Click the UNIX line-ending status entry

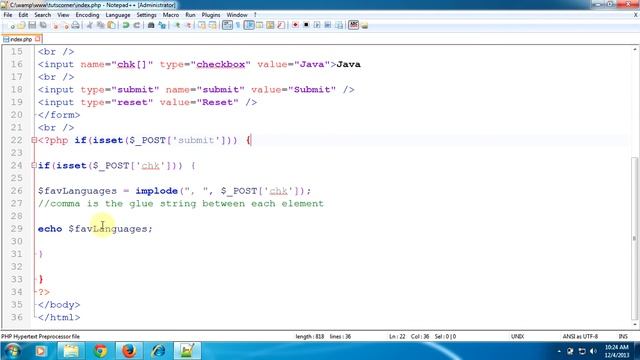click(517, 337)
